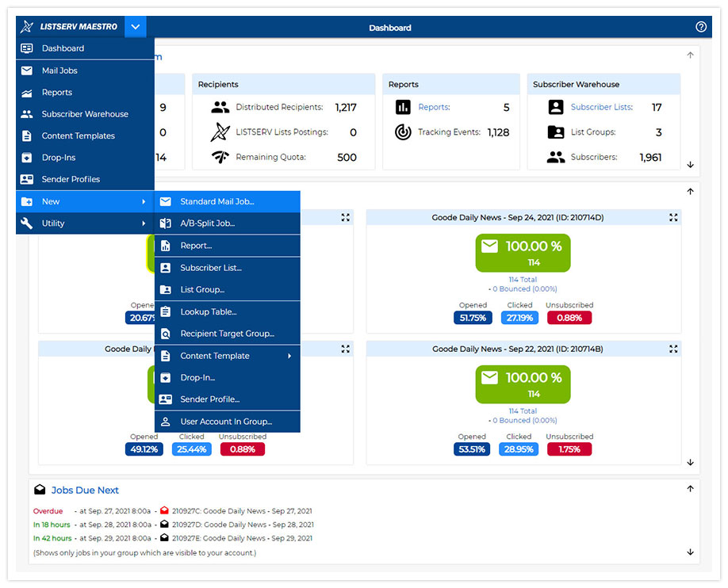Screen dimensions: 728x588
Task: Select Reports in the main menu
Action: (x=85, y=93)
